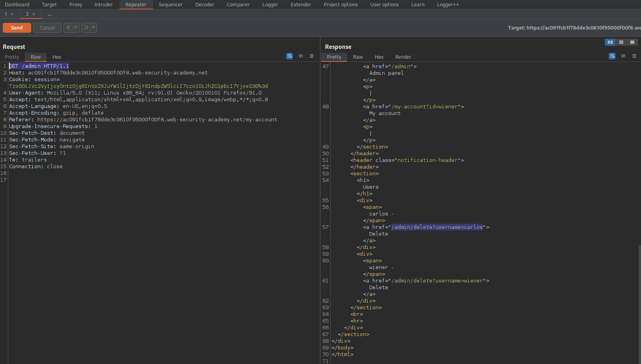The height and width of the screenshot is (364, 641).
Task: Click the User-Agent header line
Action: pos(135,93)
